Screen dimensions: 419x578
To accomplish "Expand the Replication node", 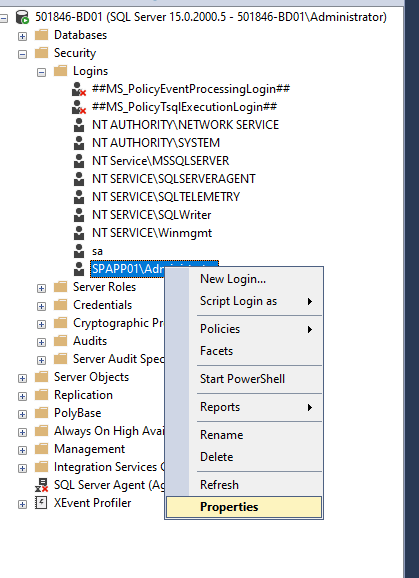I will (x=22, y=396).
